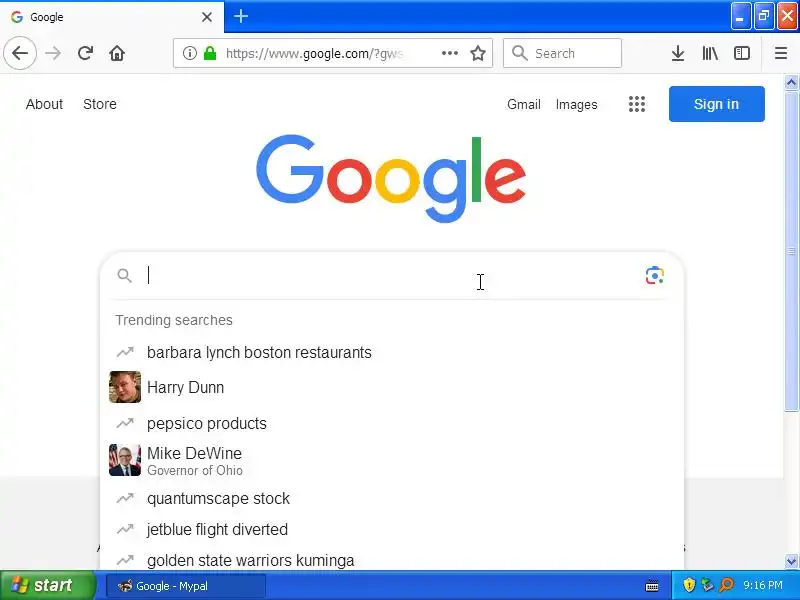This screenshot has height=600, width=800.
Task: Click Mike DeWine thumbnail photo
Action: 125,460
